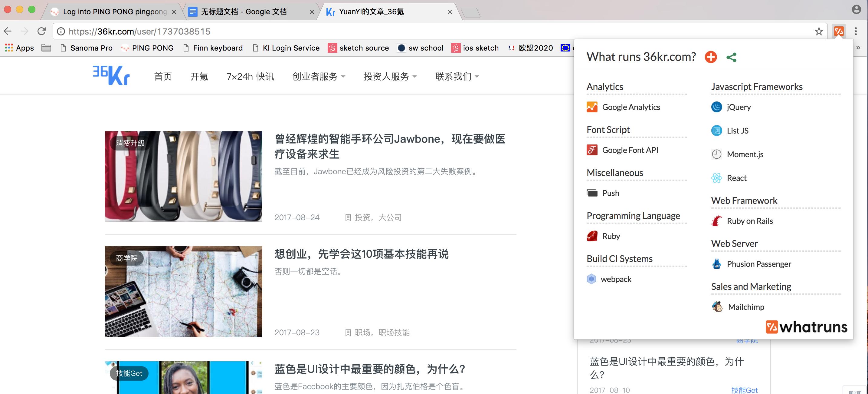The width and height of the screenshot is (868, 394).
Task: Bookmark page with the star icon
Action: pyautogui.click(x=819, y=31)
